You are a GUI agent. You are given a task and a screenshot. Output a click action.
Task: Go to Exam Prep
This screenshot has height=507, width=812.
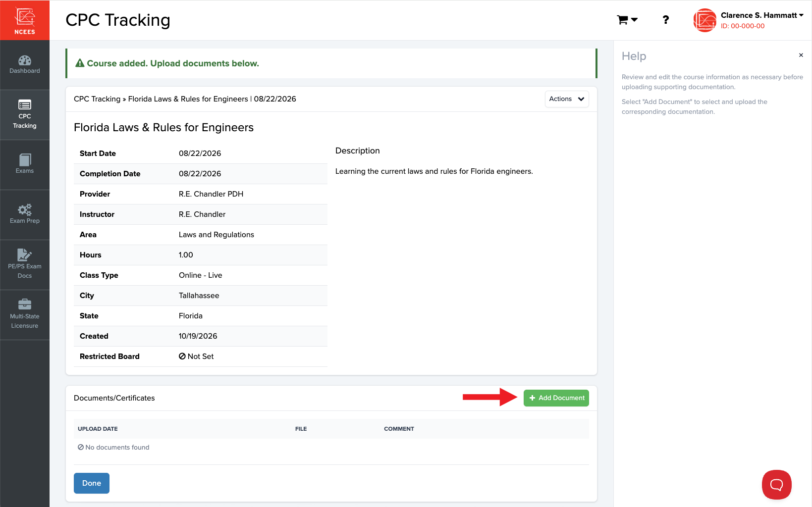pyautogui.click(x=25, y=215)
